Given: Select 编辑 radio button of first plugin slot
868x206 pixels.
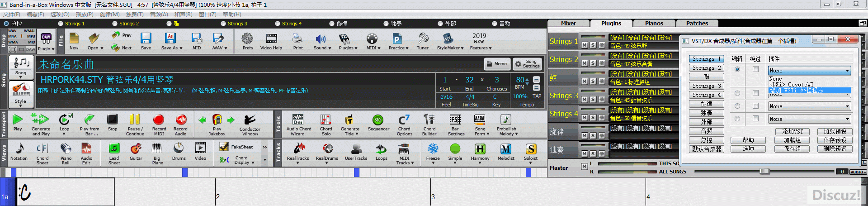Looking at the screenshot, I should pyautogui.click(x=737, y=69).
